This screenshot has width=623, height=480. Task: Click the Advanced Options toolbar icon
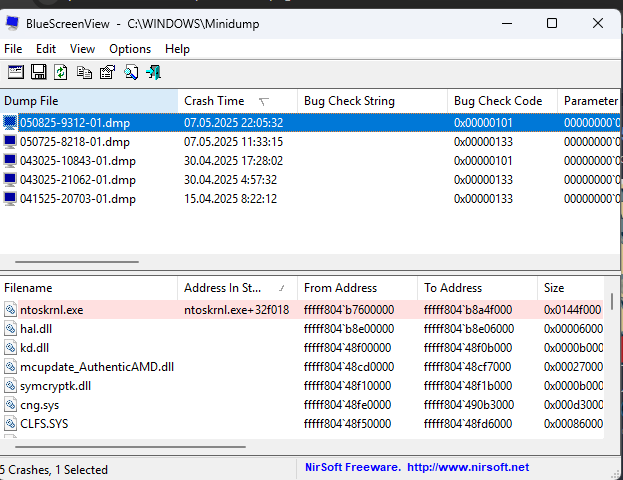[16, 72]
